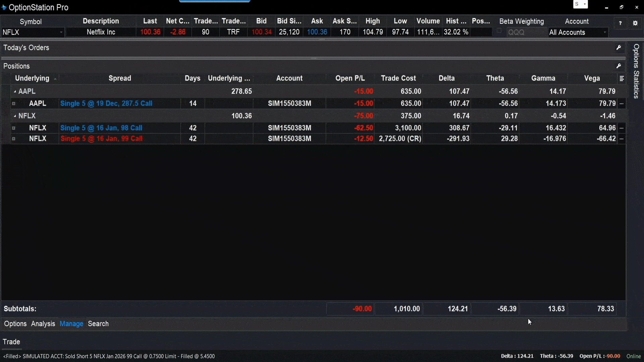
Task: Open more options for NFLX 98 Call row
Action: point(622,128)
